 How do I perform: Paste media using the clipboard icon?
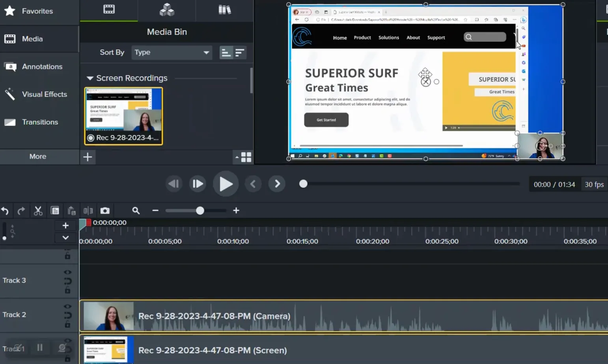pyautogui.click(x=71, y=211)
